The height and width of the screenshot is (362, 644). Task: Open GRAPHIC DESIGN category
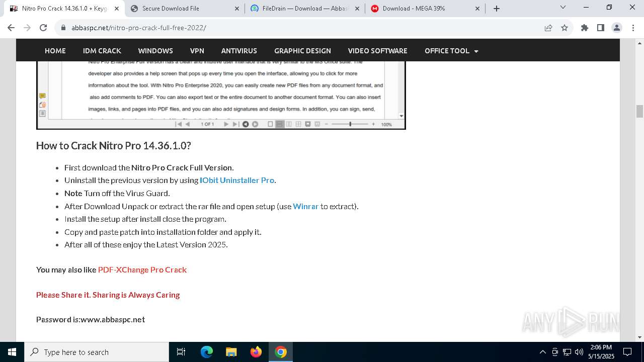click(x=302, y=51)
